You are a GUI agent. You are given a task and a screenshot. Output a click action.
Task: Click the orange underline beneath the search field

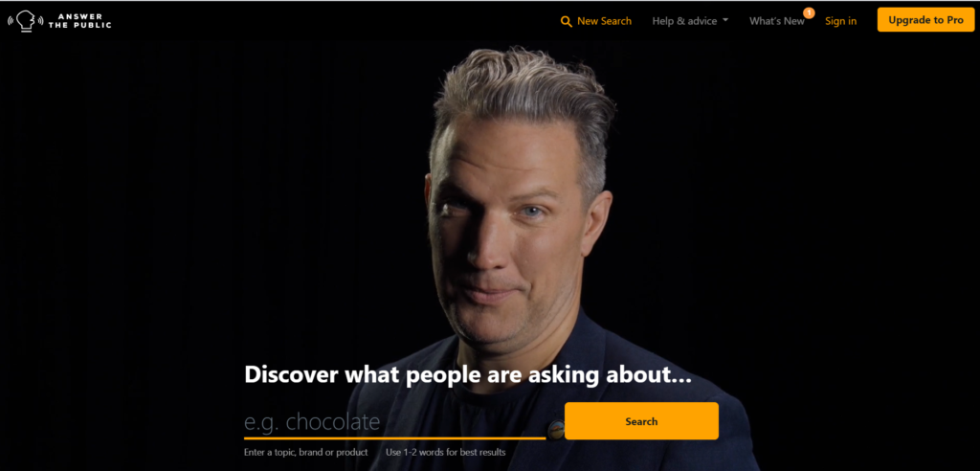pyautogui.click(x=394, y=438)
